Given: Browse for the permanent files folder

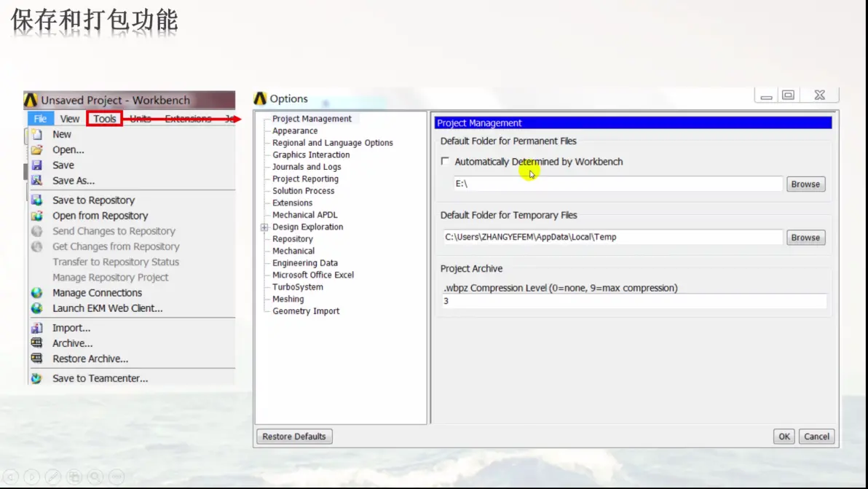Looking at the screenshot, I should coord(805,184).
